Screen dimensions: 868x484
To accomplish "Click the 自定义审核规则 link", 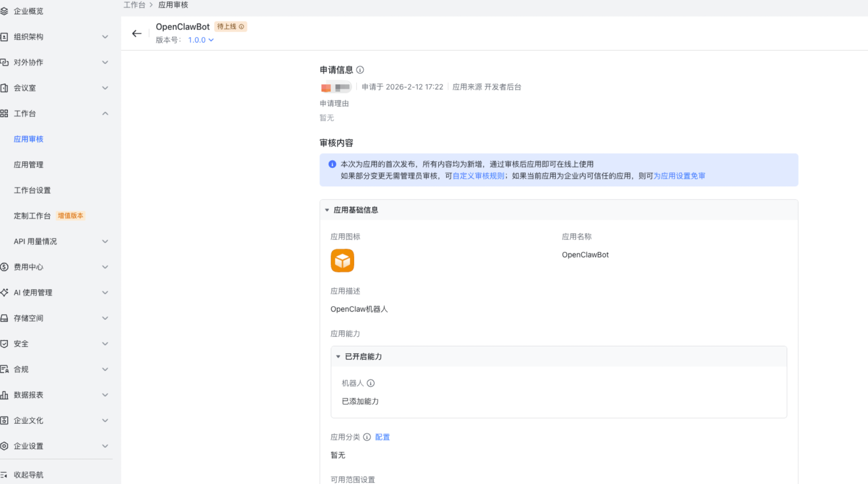I will click(x=478, y=176).
